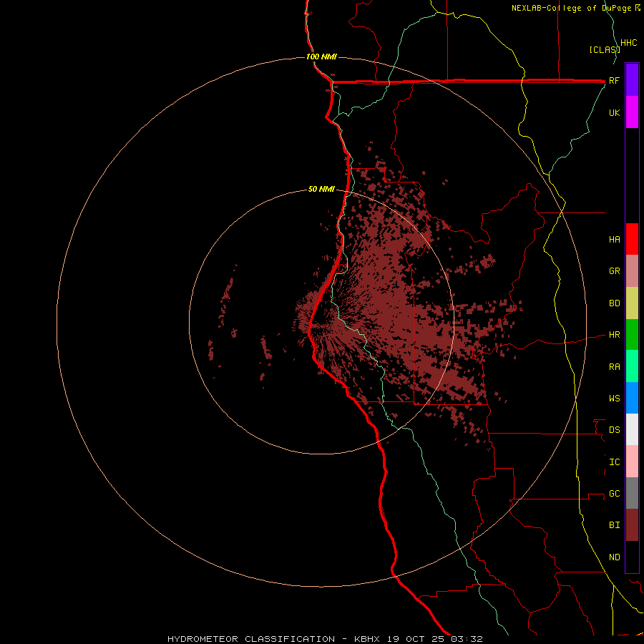Click the "[CLAS]" units label
The height and width of the screenshot is (644, 644).
pyautogui.click(x=604, y=49)
